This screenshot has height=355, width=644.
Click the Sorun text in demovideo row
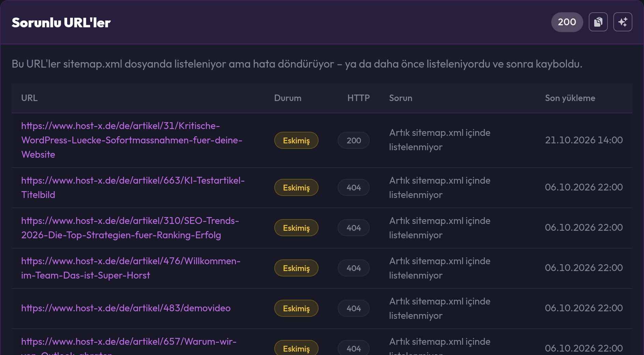(440, 308)
